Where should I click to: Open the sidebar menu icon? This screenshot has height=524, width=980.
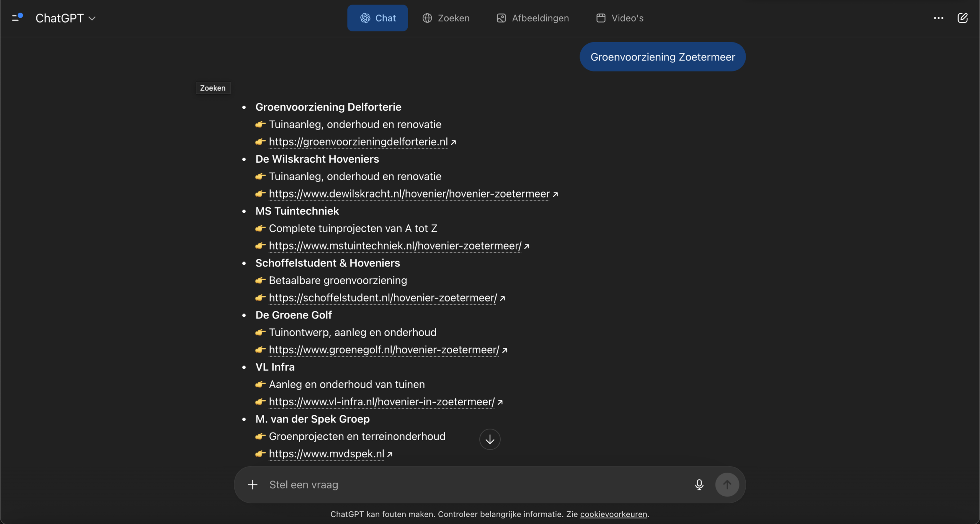[x=17, y=18]
